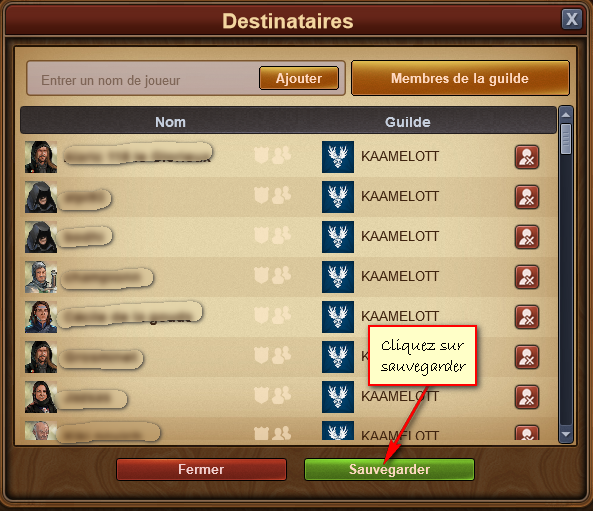Click the green Sauvegarder button

click(389, 469)
